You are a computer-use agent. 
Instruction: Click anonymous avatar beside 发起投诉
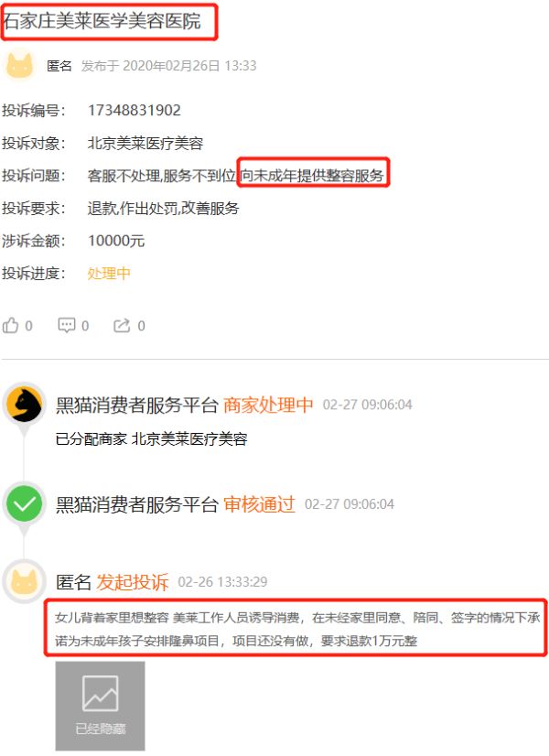(x=25, y=581)
